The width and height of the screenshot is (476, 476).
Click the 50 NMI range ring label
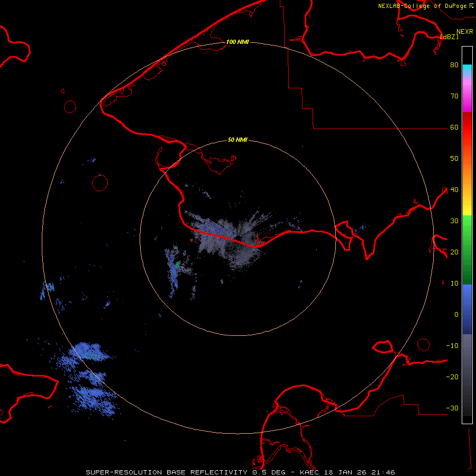[x=237, y=140]
